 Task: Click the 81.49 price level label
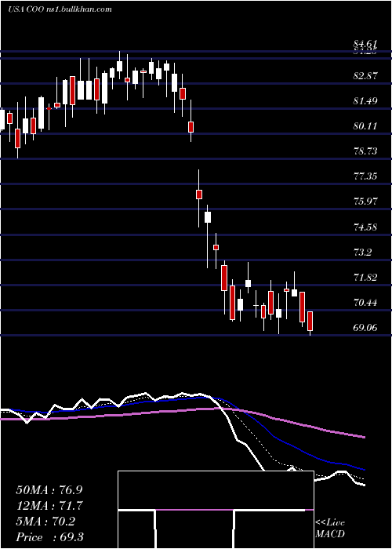click(365, 101)
